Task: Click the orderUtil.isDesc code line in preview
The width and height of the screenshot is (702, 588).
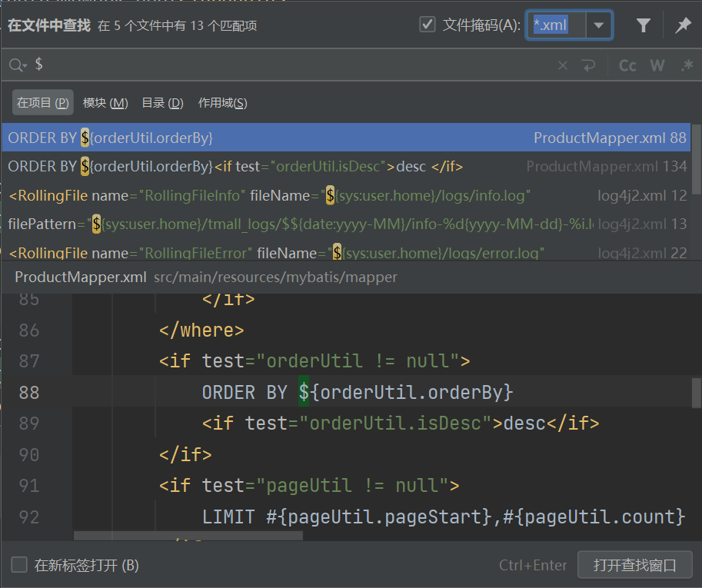Action: [x=401, y=424]
